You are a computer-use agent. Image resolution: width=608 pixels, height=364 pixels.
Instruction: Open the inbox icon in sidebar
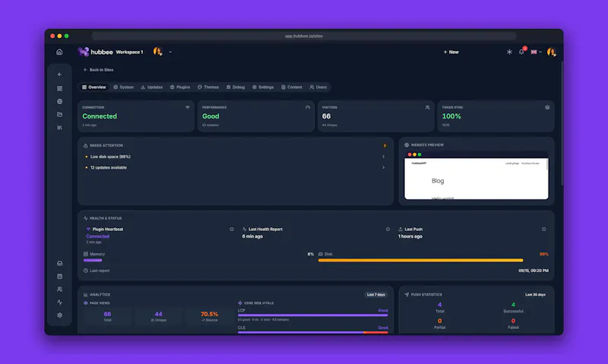point(60,263)
